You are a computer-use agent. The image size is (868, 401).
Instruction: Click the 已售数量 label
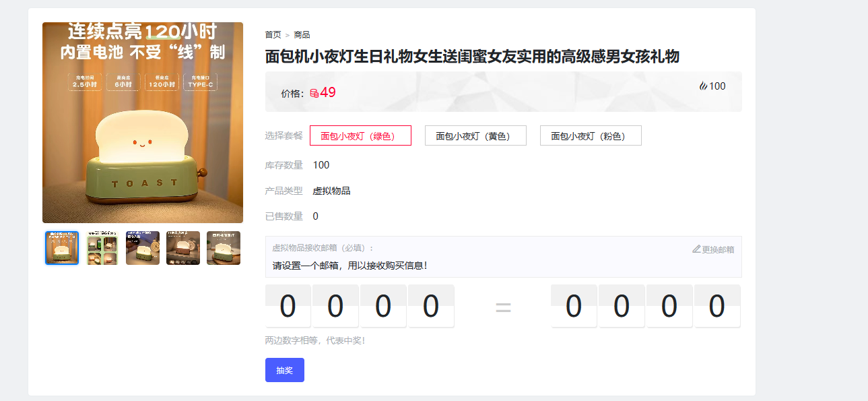284,216
